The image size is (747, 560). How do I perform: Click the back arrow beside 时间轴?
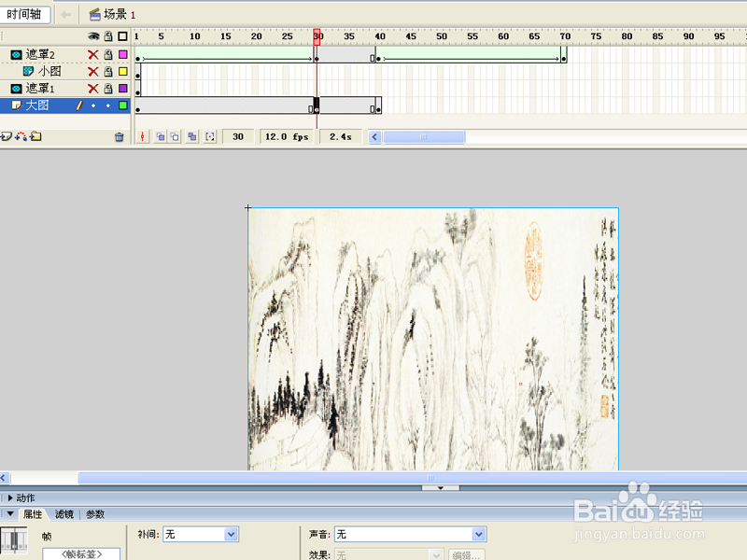coord(66,15)
